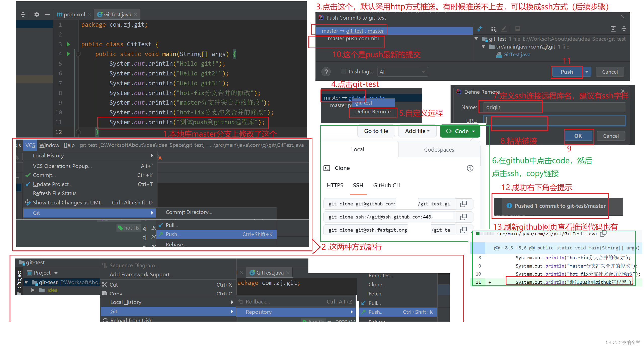
Task: Enable the Push tags checkbox
Action: (343, 72)
